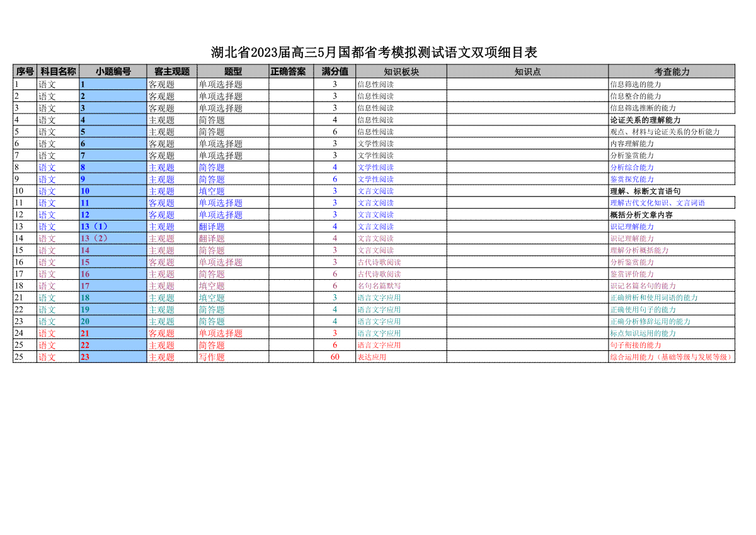756x535 pixels.
Task: Select the 科目名称 column header
Action: pyautogui.click(x=59, y=71)
